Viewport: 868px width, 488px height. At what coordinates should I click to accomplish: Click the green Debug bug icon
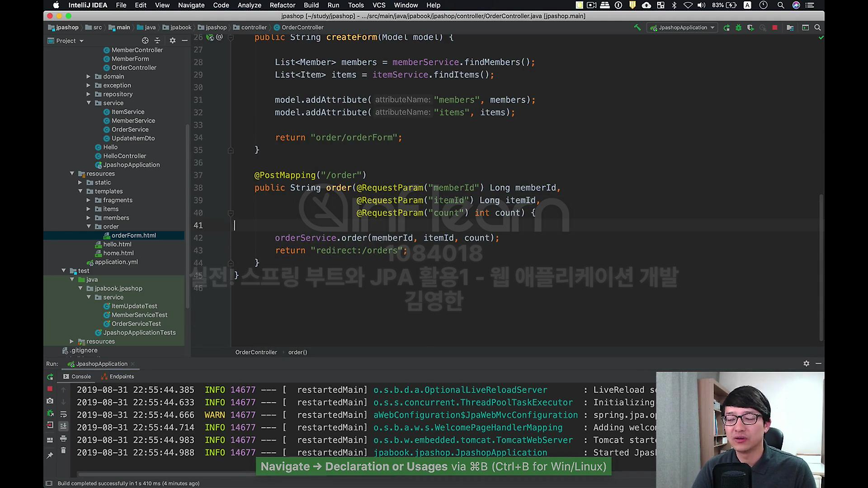(x=738, y=28)
